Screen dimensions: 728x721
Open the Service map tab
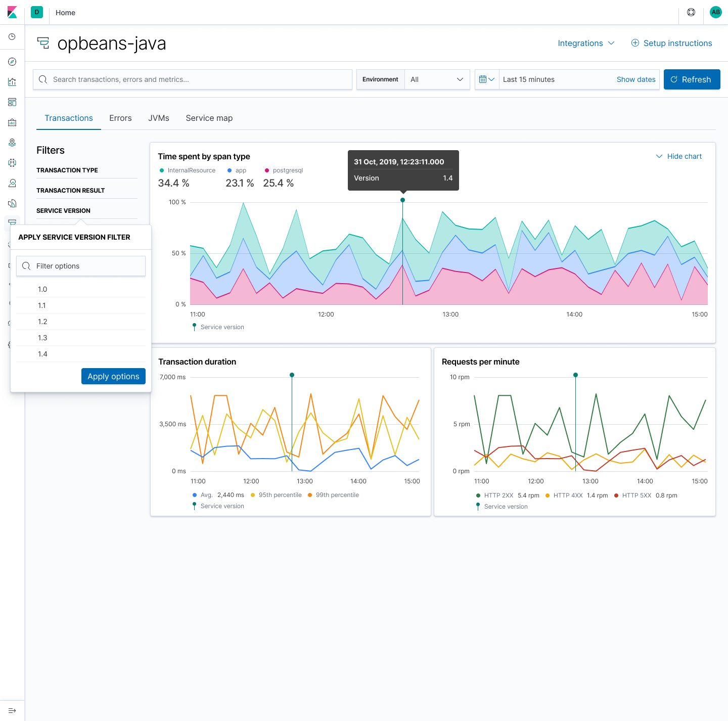209,118
